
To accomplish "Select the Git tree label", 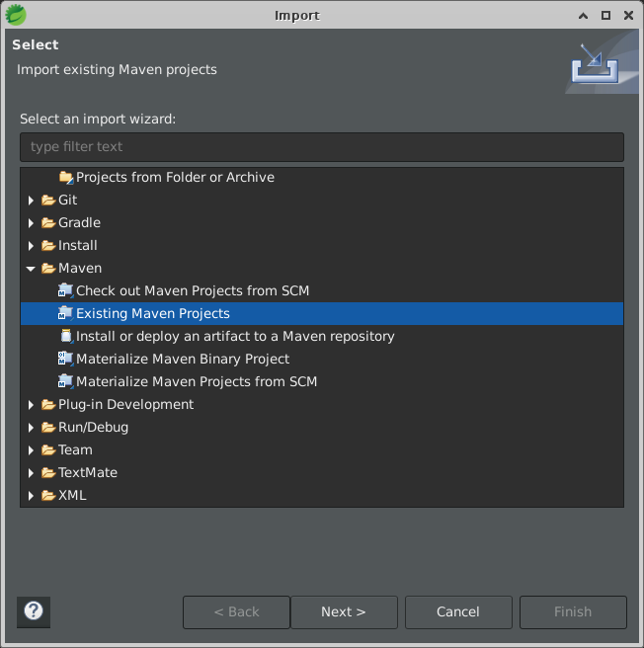I will pyautogui.click(x=68, y=200).
